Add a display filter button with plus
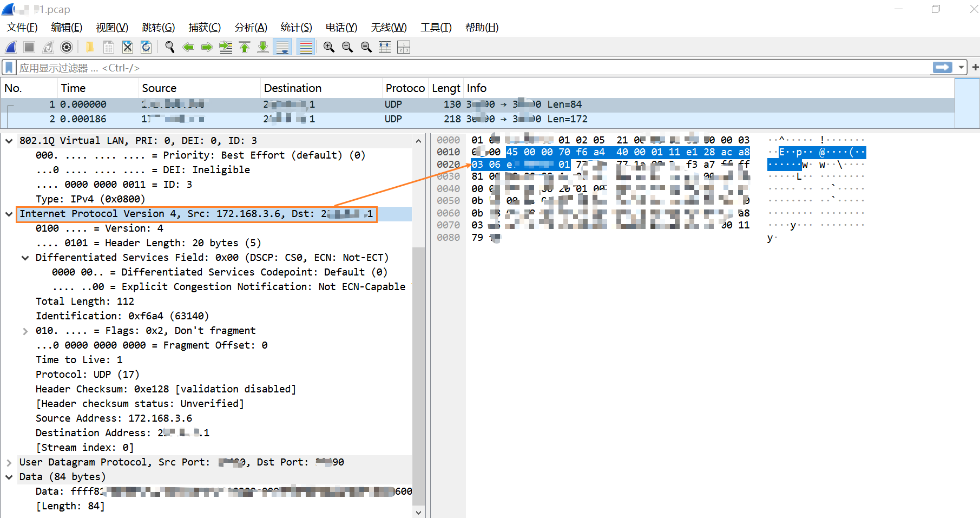Screen dimensions: 980x518 click(975, 67)
